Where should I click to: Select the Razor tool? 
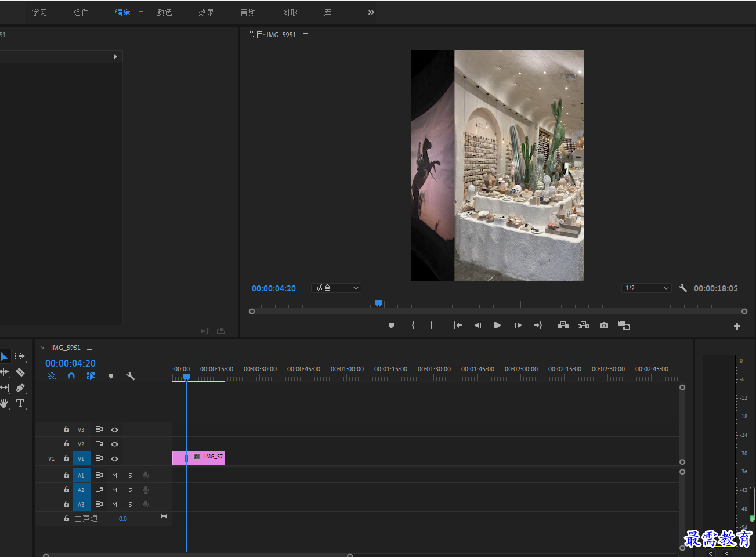click(20, 372)
